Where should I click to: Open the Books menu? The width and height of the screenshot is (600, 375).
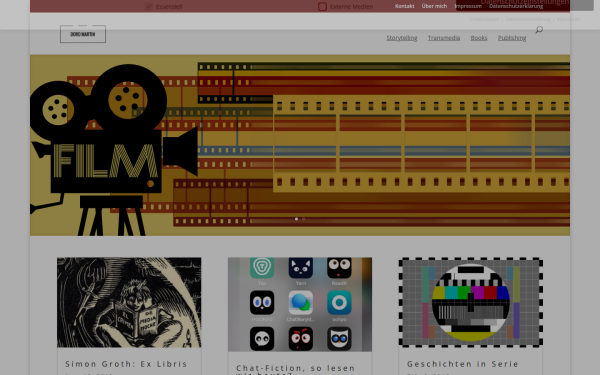(x=479, y=38)
